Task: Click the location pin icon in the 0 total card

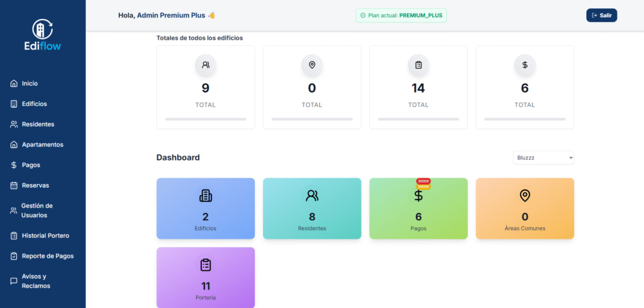Action: click(x=312, y=65)
